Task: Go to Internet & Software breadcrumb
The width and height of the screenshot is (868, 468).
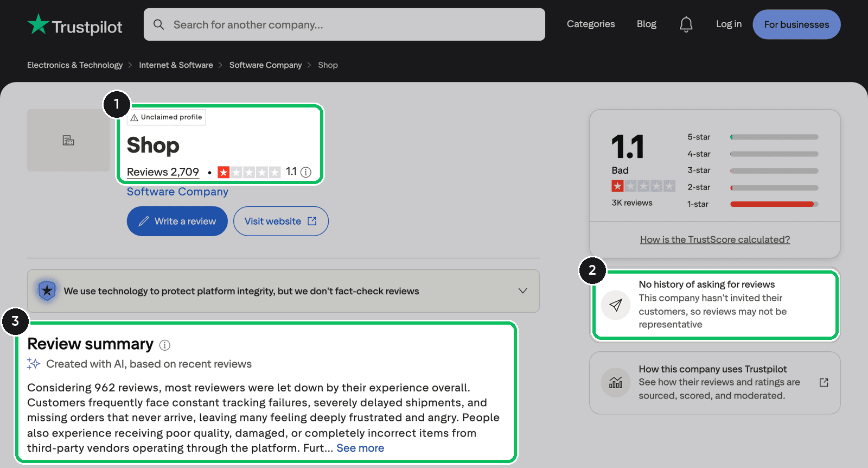Action: pyautogui.click(x=176, y=65)
